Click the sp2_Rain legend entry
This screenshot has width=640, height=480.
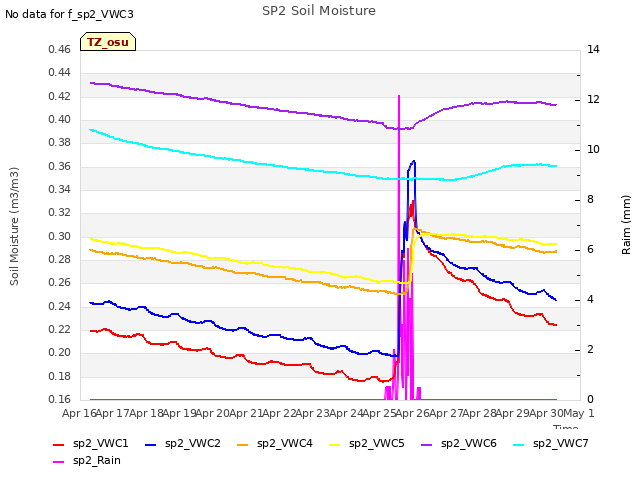(x=87, y=460)
